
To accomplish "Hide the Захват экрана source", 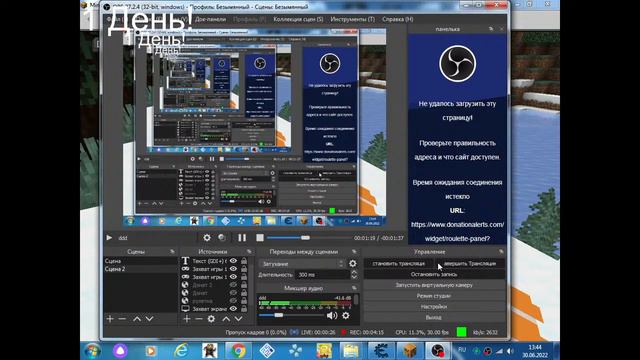I will click(233, 309).
